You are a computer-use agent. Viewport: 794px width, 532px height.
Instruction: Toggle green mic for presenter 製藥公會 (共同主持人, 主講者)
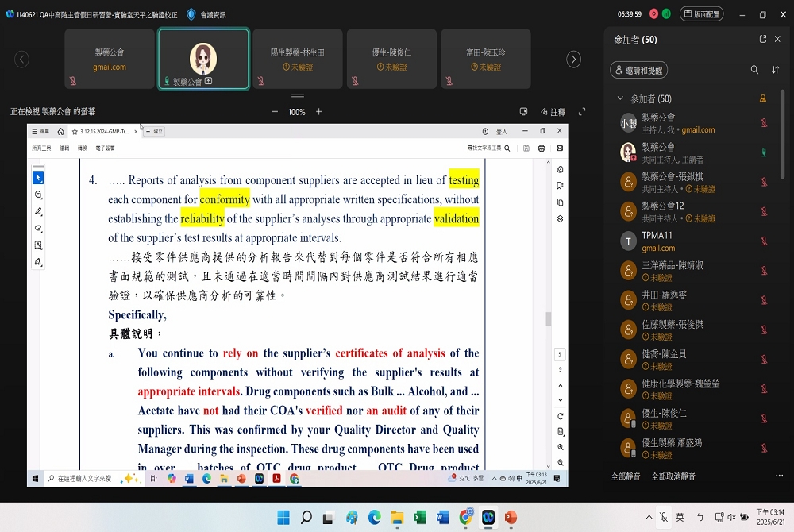coord(764,152)
